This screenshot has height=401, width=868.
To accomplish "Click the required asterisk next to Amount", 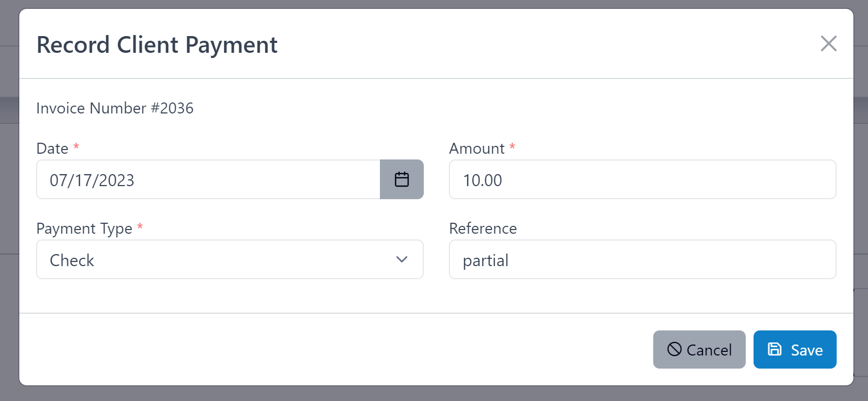I will click(512, 147).
